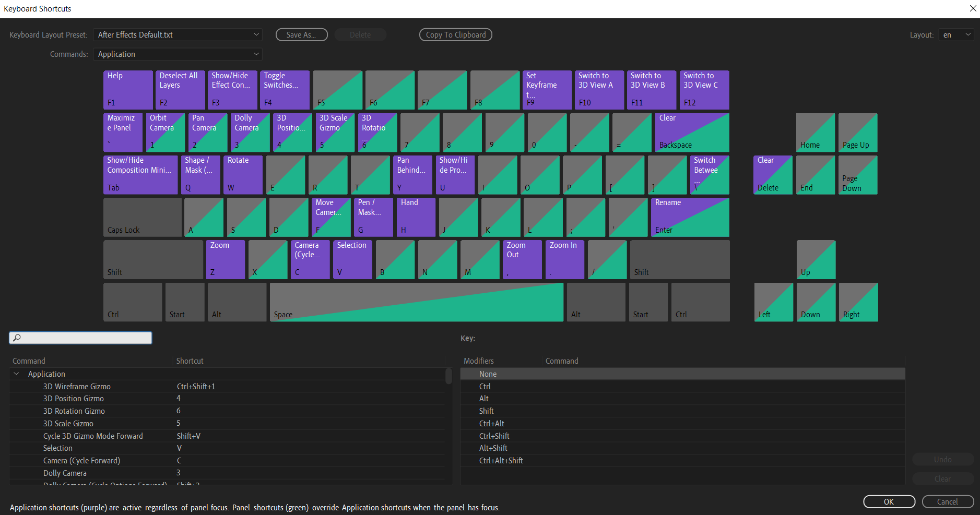The width and height of the screenshot is (980, 515).
Task: Select the Tab Show/Hide Composition Mini key
Action: 140,175
